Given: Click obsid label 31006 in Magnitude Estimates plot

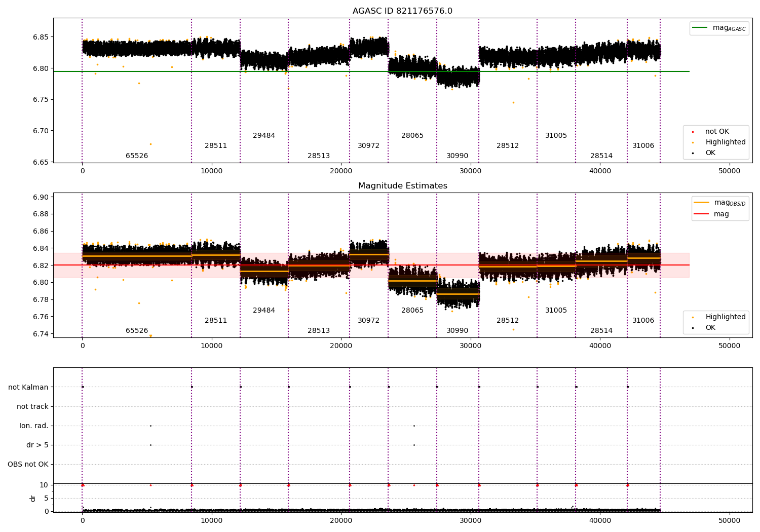Looking at the screenshot, I should (x=643, y=321).
